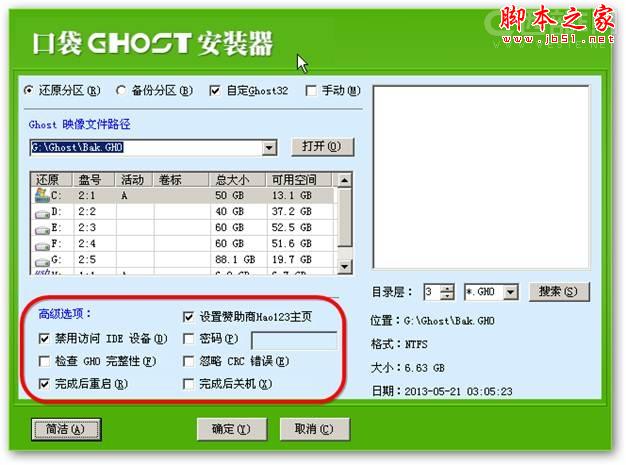Image resolution: width=626 pixels, height=465 pixels.
Task: Click the disk icon of drive G:
Action: 42,261
